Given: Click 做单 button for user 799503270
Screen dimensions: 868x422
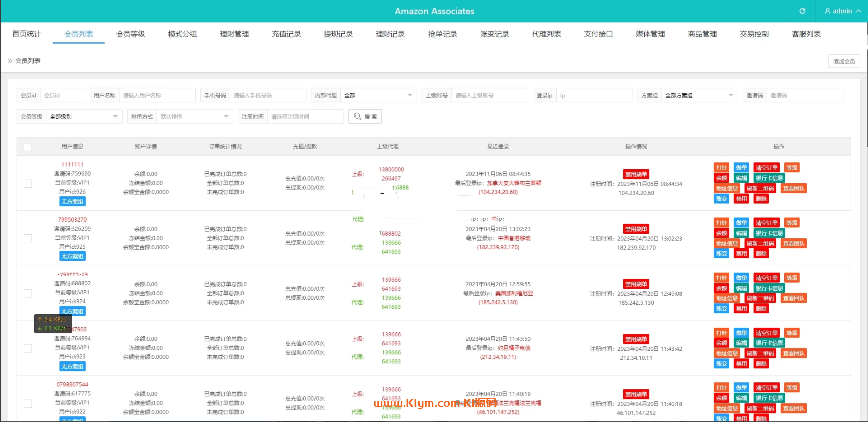Looking at the screenshot, I should coord(741,223).
